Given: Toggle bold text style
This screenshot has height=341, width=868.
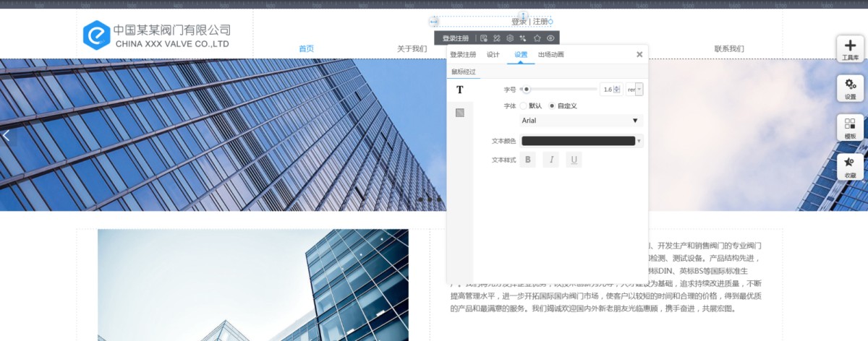Looking at the screenshot, I should 528,160.
